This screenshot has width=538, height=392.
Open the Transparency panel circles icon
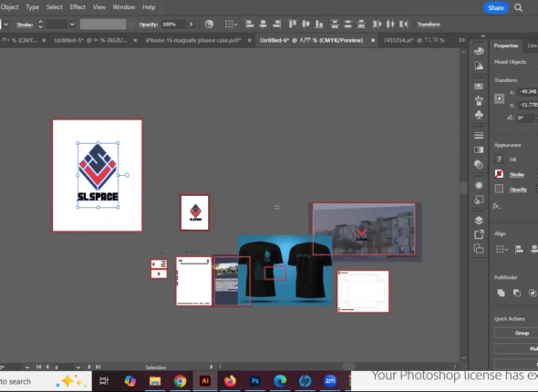(479, 164)
